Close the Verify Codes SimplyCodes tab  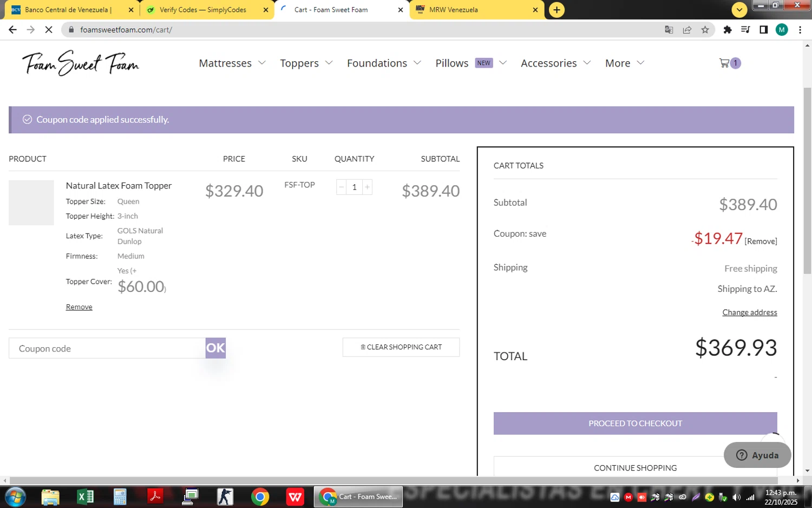pos(266,10)
